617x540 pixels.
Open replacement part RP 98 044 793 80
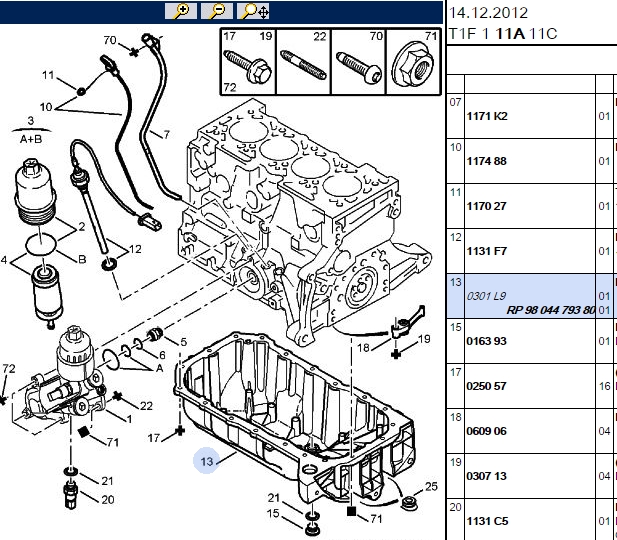(550, 310)
